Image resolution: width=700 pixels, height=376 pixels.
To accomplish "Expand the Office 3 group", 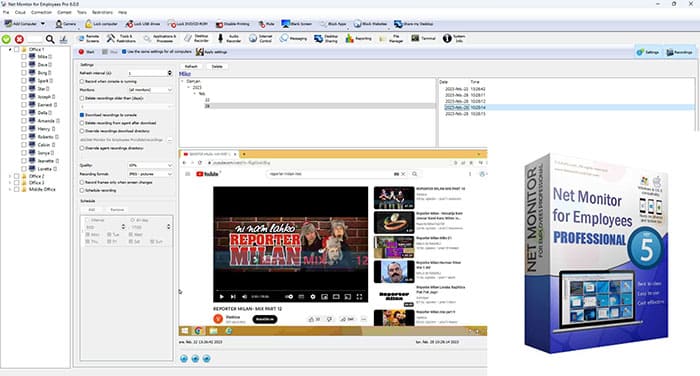I will 10,183.
